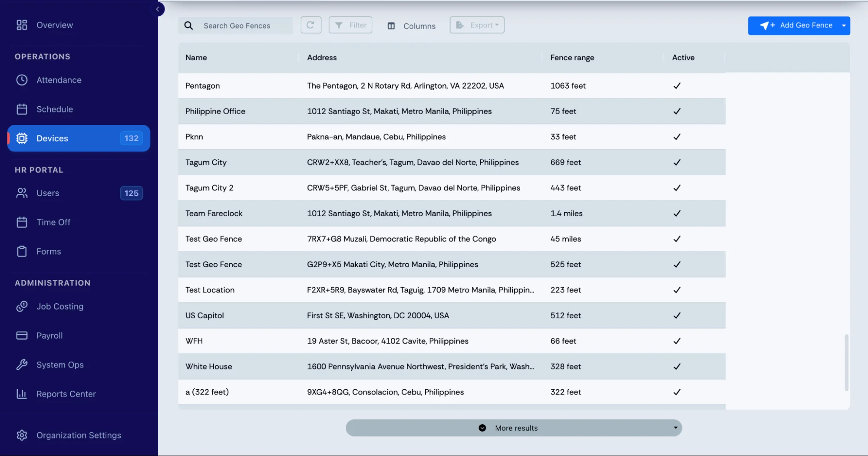Open the Add Geo Fence dropdown arrow
Image resolution: width=868 pixels, height=456 pixels.
click(x=844, y=26)
